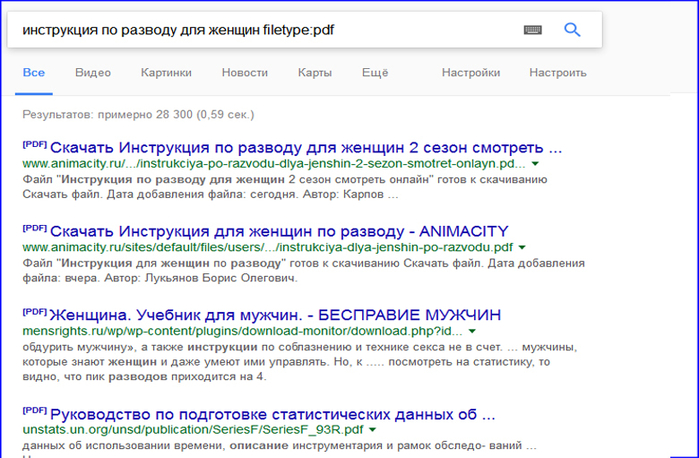Screen dimensions: 699x458
Task: Switch to the Видео tab
Action: click(92, 73)
